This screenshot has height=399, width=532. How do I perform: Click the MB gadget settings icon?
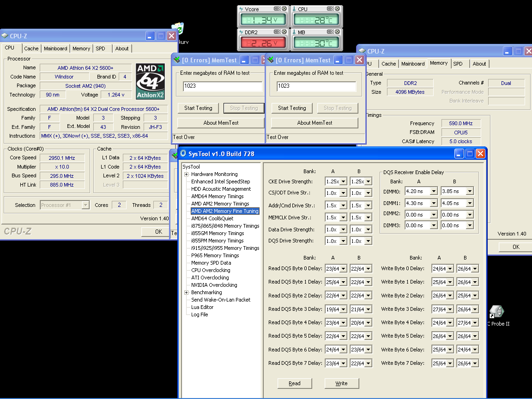coord(330,32)
